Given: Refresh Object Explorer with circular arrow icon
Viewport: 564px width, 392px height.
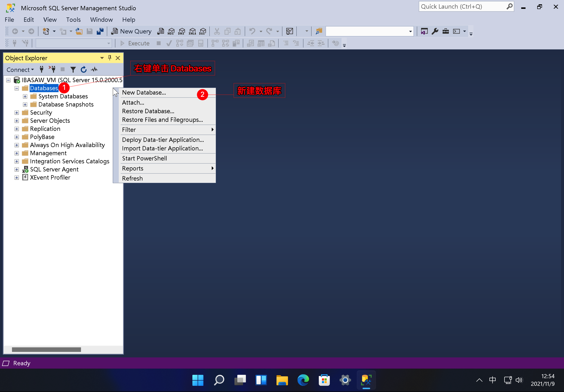Looking at the screenshot, I should [84, 70].
